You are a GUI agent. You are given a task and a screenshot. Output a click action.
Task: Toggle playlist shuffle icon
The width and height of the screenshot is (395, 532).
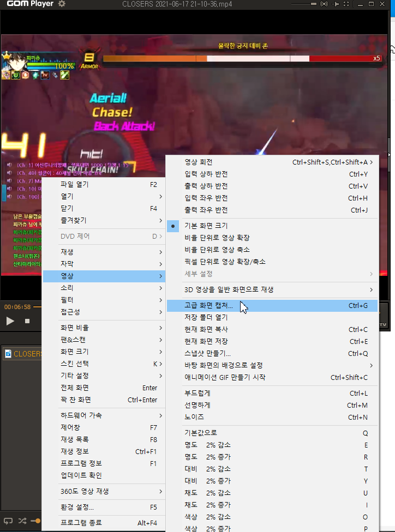click(x=22, y=521)
